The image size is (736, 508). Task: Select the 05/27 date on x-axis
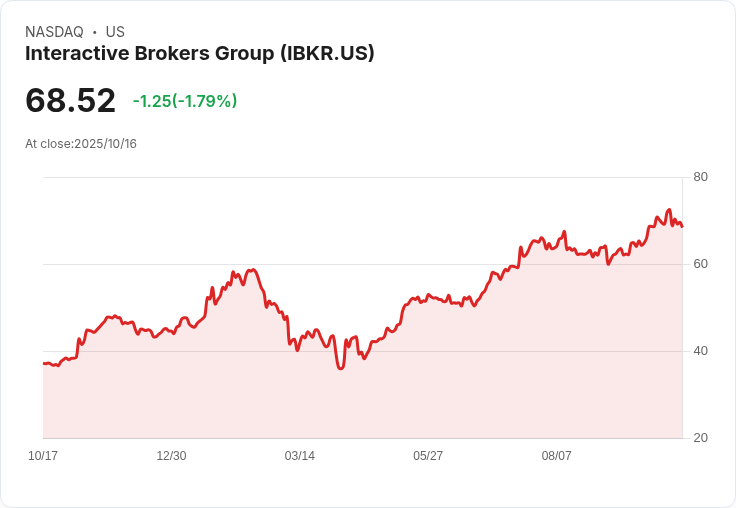coord(428,456)
